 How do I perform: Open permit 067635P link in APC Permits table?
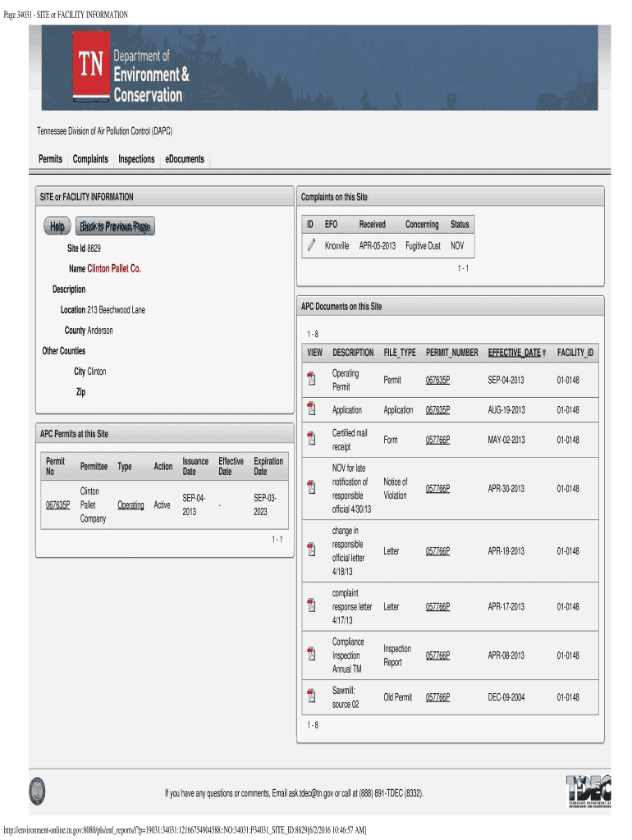click(57, 505)
